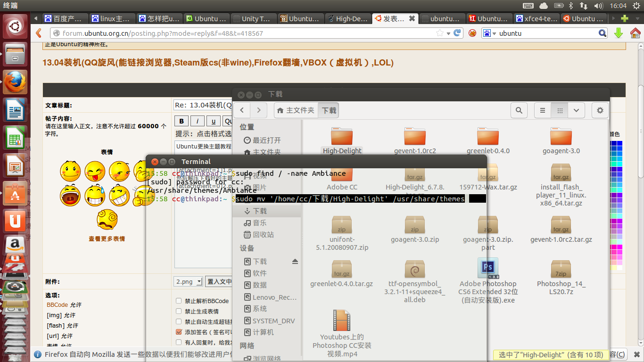Switch to the High-De... tab
The height and width of the screenshot is (362, 644).
point(348,18)
